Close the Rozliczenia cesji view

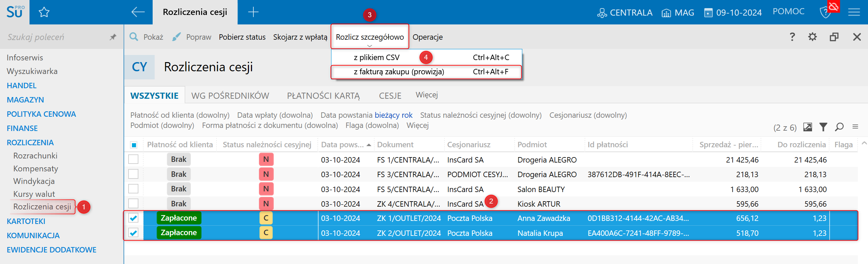pos(857,37)
